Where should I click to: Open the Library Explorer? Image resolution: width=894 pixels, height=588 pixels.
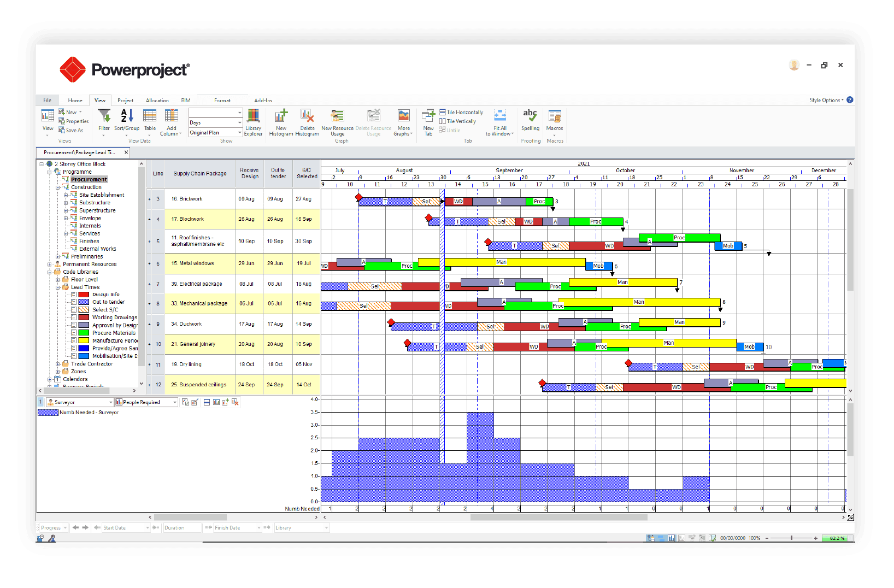pyautogui.click(x=253, y=121)
